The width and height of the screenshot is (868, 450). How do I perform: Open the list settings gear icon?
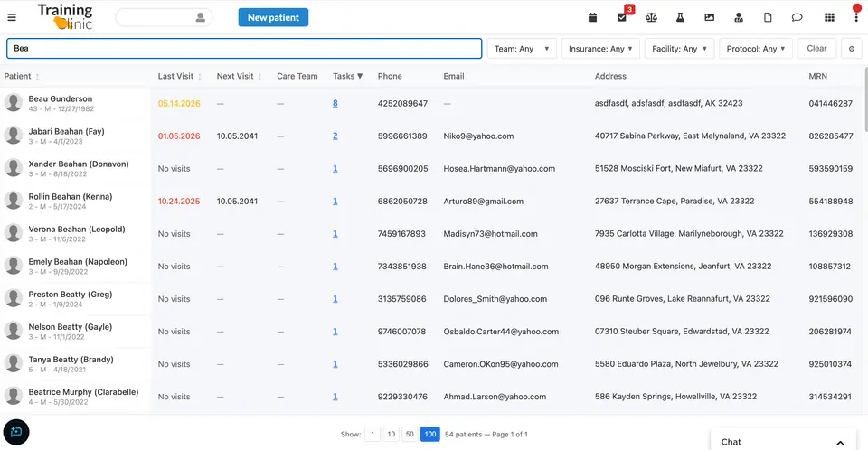coord(852,49)
